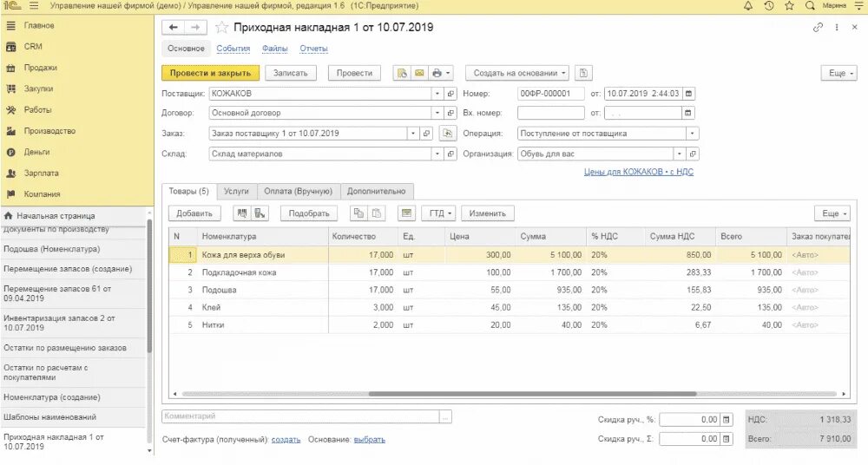Open the ГТД dropdown button
This screenshot has height=465, width=868.
point(439,213)
